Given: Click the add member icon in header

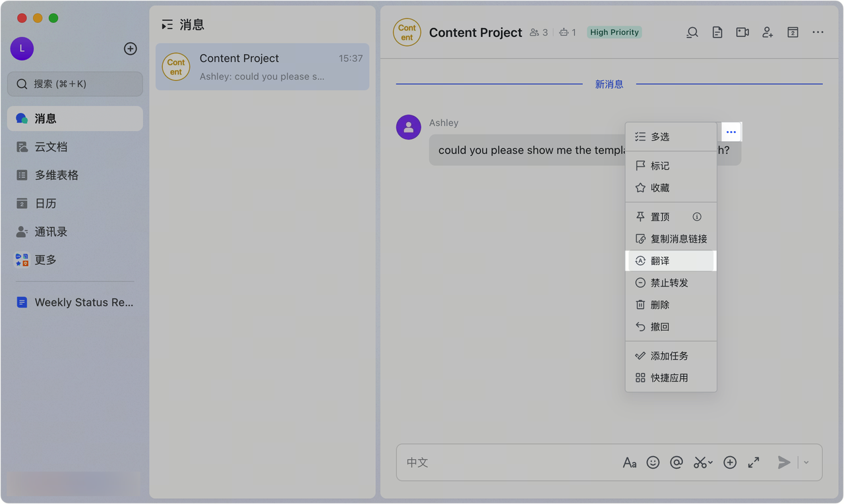Looking at the screenshot, I should pos(768,32).
